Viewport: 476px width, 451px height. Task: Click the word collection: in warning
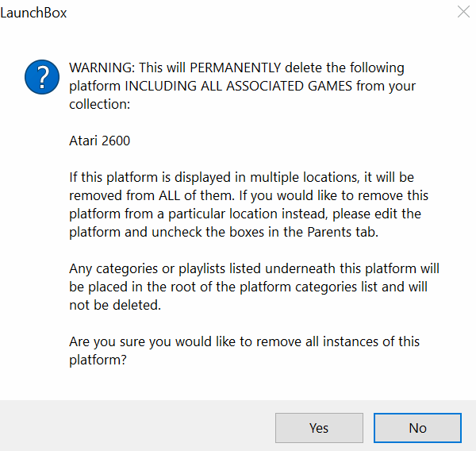[100, 104]
